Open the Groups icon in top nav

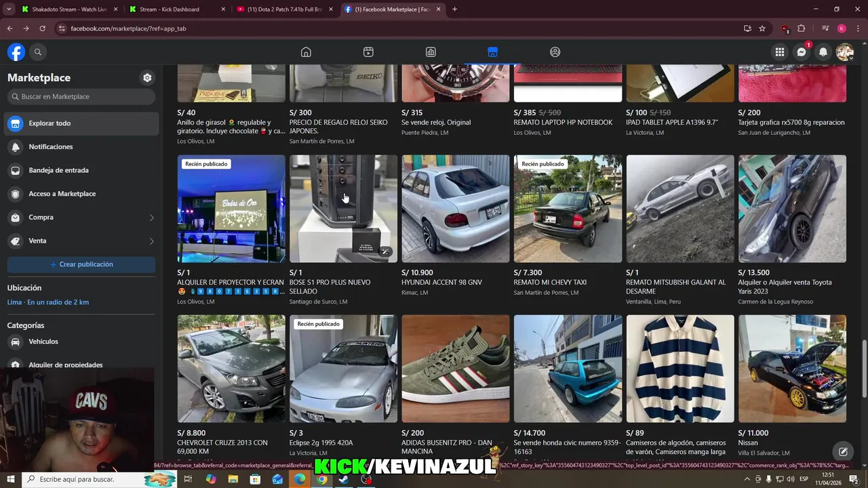555,52
